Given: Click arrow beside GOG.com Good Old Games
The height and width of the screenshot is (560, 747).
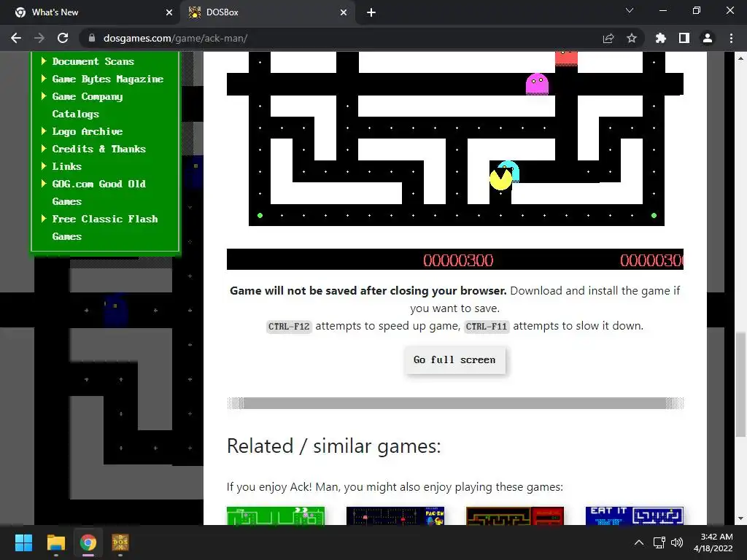Looking at the screenshot, I should (x=44, y=183).
